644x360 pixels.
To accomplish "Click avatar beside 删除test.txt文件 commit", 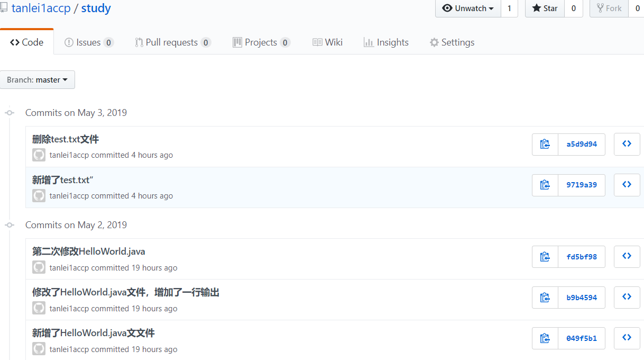I will point(39,155).
